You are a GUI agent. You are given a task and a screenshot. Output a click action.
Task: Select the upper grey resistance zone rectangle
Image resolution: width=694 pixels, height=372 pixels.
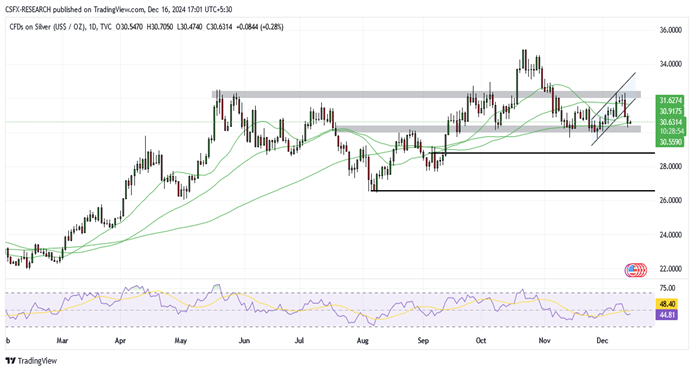click(426, 94)
